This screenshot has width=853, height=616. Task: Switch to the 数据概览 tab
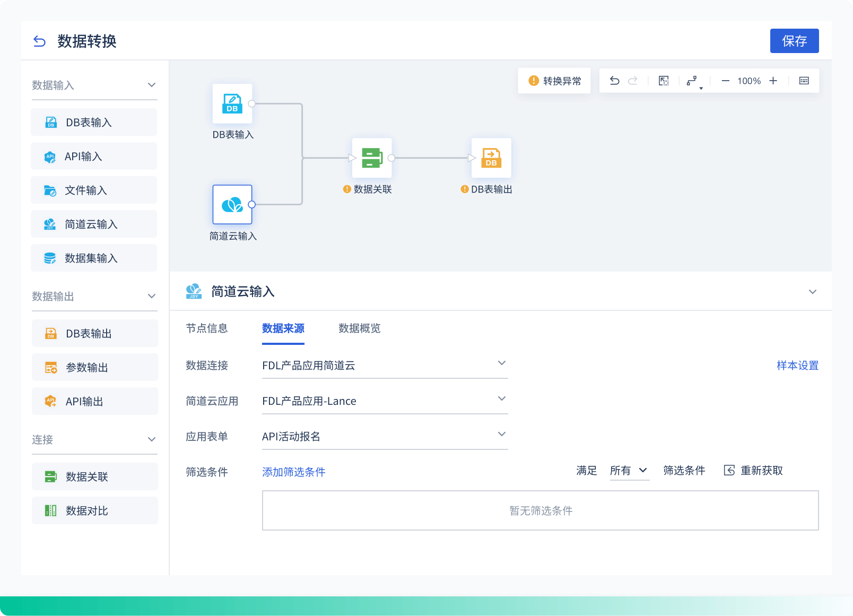point(358,328)
